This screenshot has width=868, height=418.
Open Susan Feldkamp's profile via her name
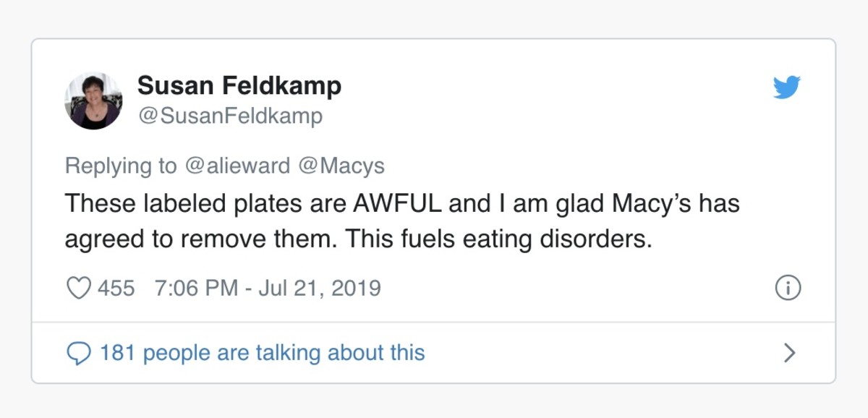coord(240,85)
